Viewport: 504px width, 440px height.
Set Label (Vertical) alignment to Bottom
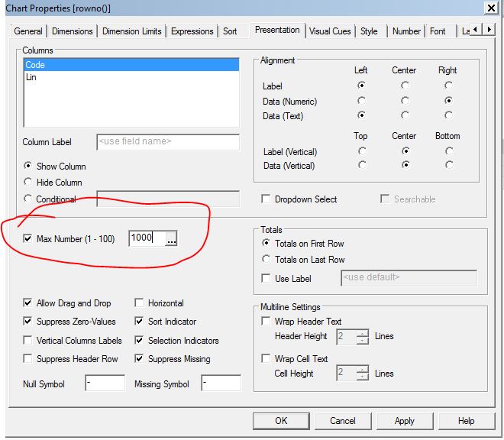pyautogui.click(x=449, y=150)
